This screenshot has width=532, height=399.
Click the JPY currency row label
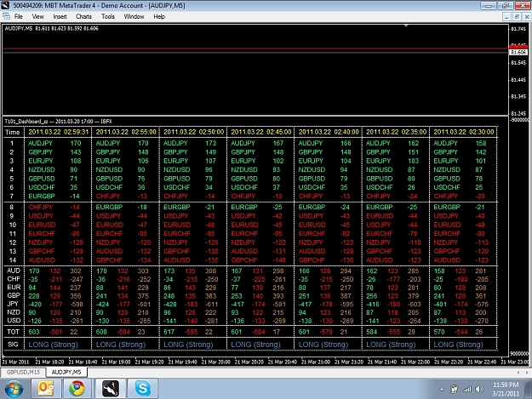coord(13,304)
